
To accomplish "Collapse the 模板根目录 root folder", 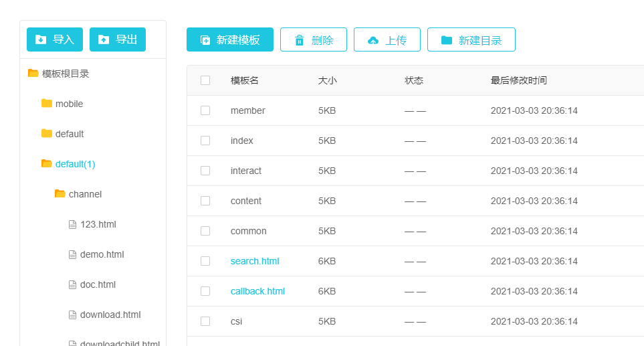I will coord(33,74).
